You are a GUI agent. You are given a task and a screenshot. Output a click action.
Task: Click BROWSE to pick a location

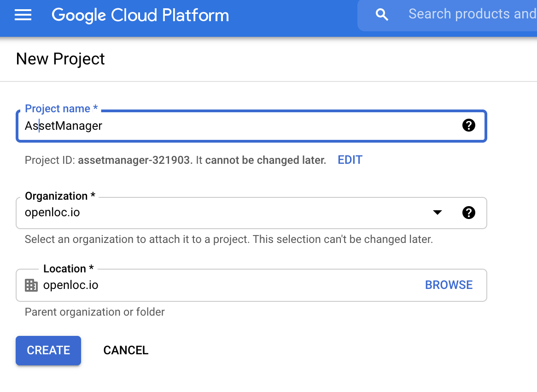[x=449, y=285]
